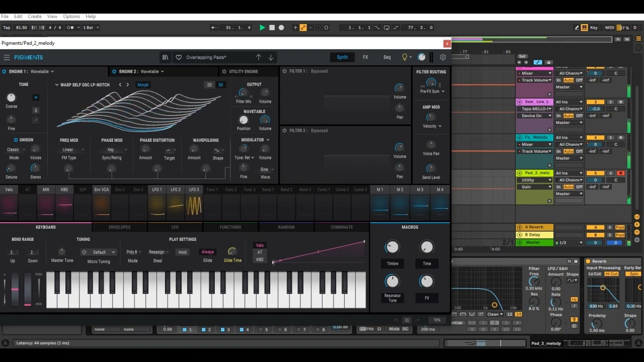Open WASP SELF OSC LP-NOTCH wavetable selector

[82, 85]
